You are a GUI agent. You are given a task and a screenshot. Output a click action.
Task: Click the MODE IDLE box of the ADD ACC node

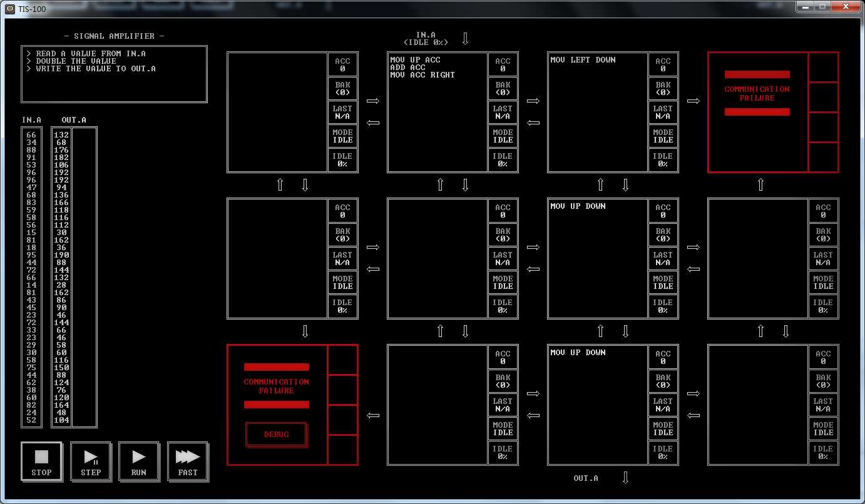(x=503, y=136)
